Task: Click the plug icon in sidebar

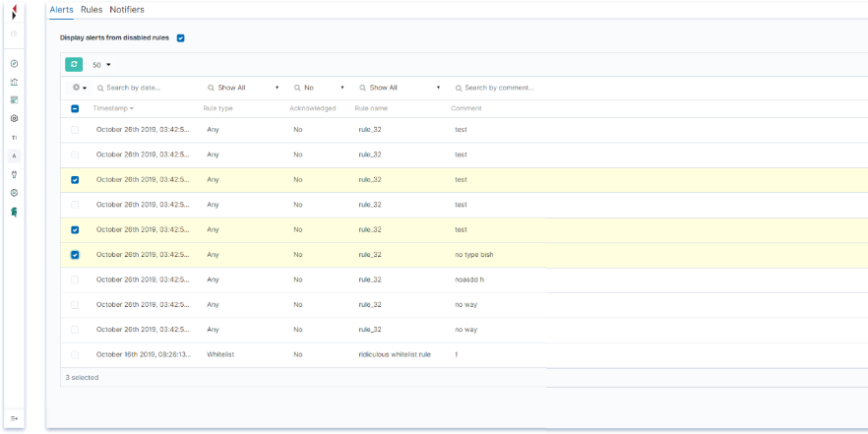Action: (14, 174)
